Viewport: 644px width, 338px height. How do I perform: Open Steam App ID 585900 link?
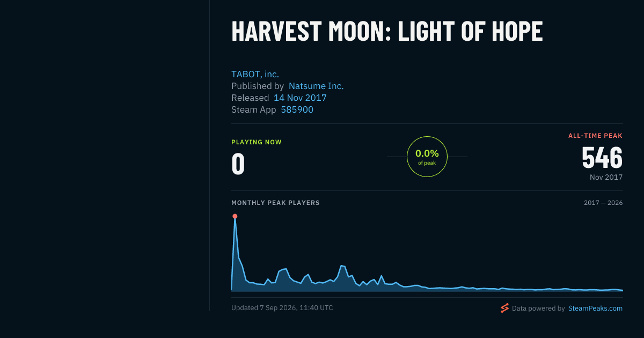[297, 109]
